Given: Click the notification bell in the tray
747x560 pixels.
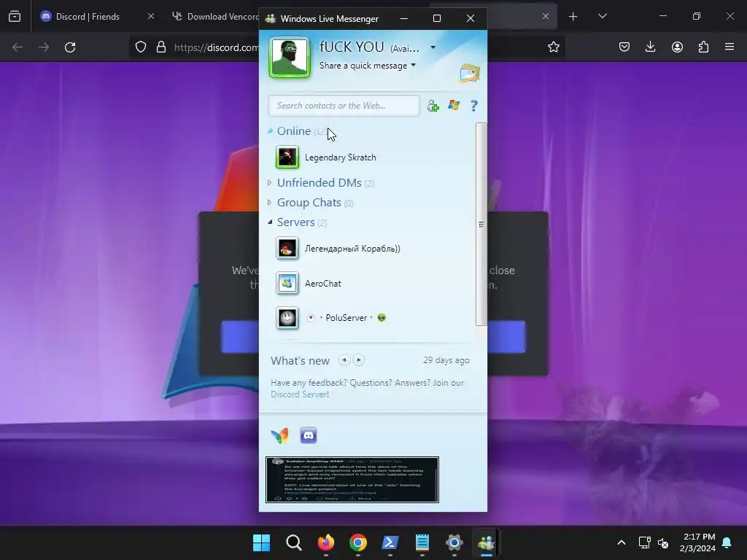Looking at the screenshot, I should (x=727, y=542).
